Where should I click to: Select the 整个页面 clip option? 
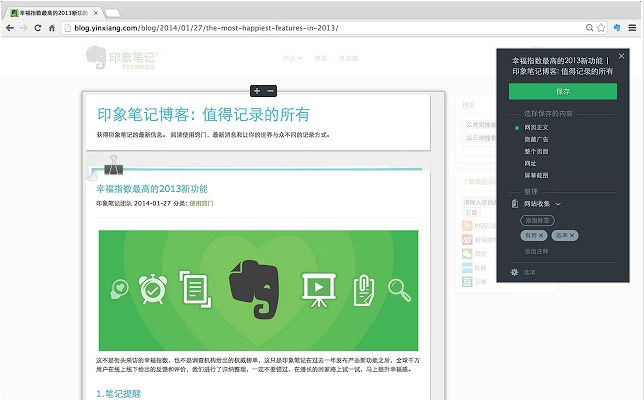536,151
